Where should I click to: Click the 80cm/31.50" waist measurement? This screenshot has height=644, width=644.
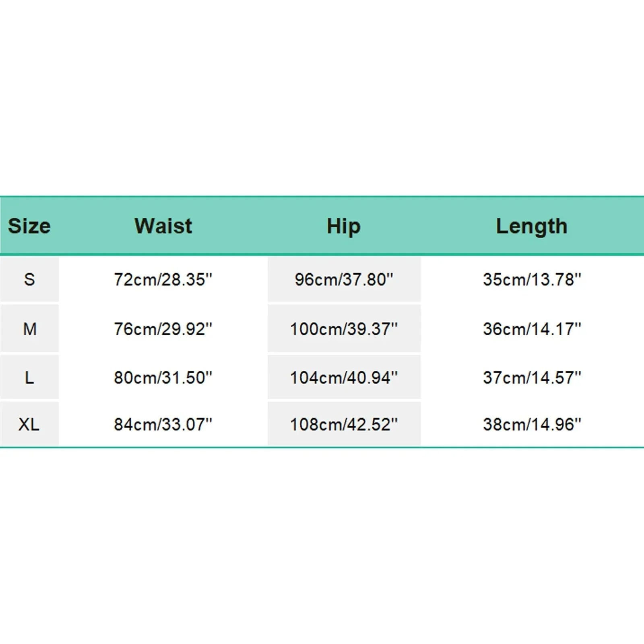[163, 378]
